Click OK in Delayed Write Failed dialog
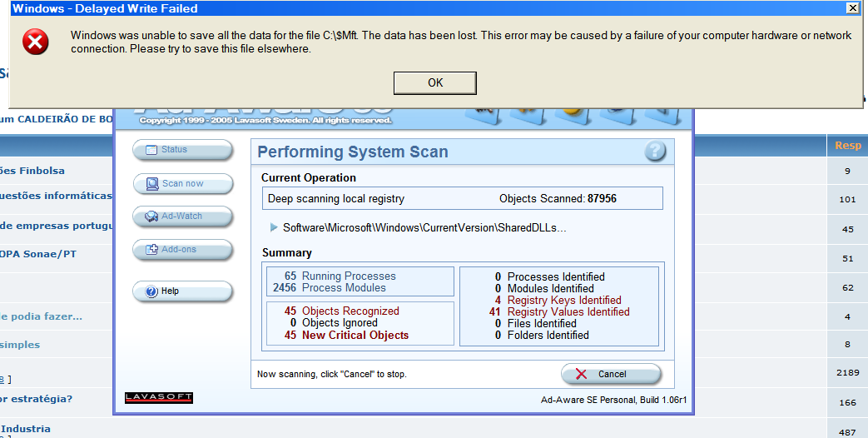This screenshot has width=868, height=438. point(434,82)
